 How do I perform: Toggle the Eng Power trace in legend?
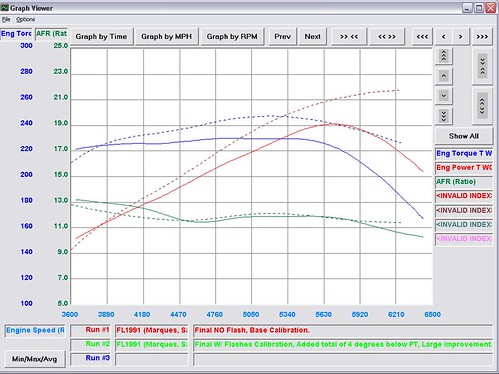[464, 168]
